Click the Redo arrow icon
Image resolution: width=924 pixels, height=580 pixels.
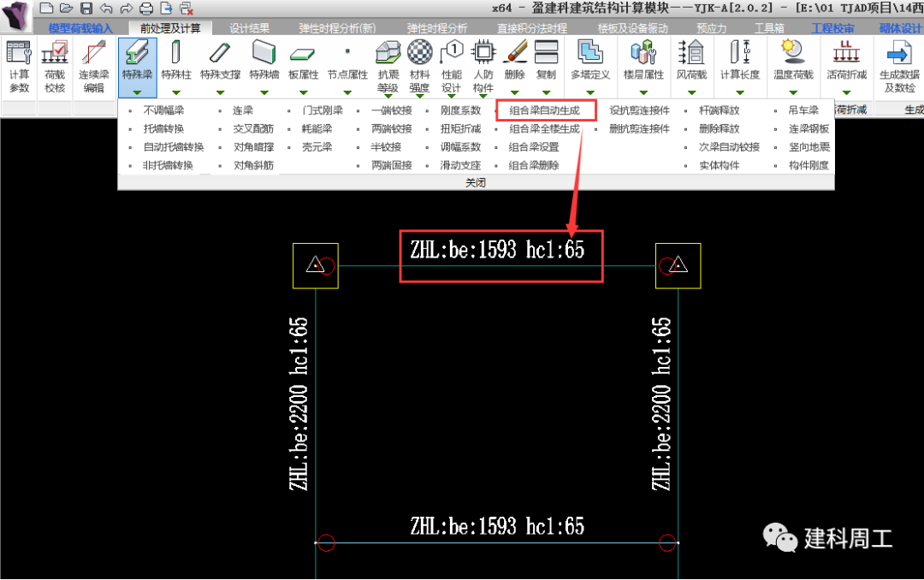pos(126,9)
